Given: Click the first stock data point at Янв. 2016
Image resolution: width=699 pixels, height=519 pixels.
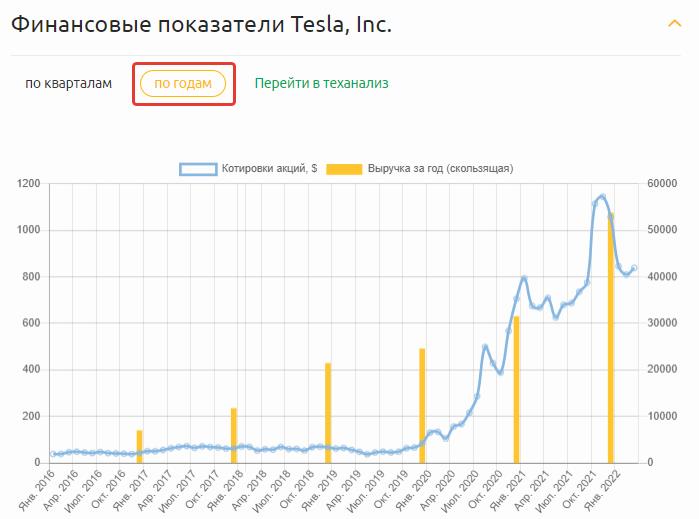Looking at the screenshot, I should click(x=53, y=454).
